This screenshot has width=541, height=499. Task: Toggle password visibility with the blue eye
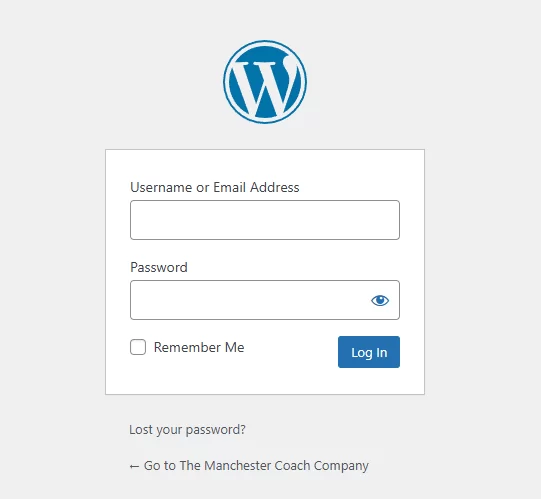[x=380, y=300]
